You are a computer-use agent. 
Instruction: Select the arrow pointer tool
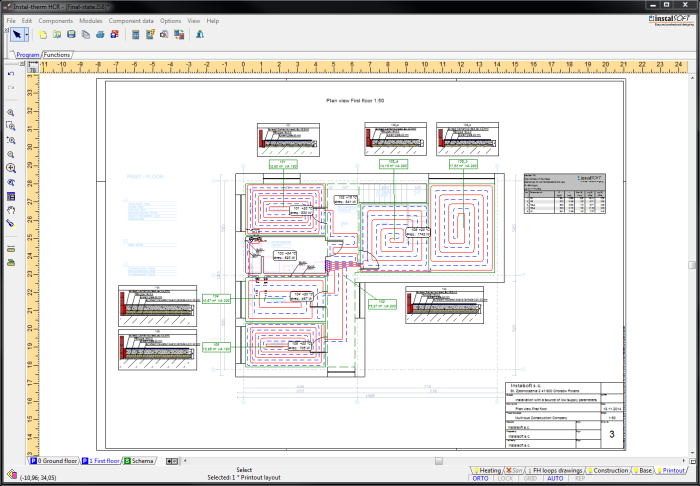(17, 35)
